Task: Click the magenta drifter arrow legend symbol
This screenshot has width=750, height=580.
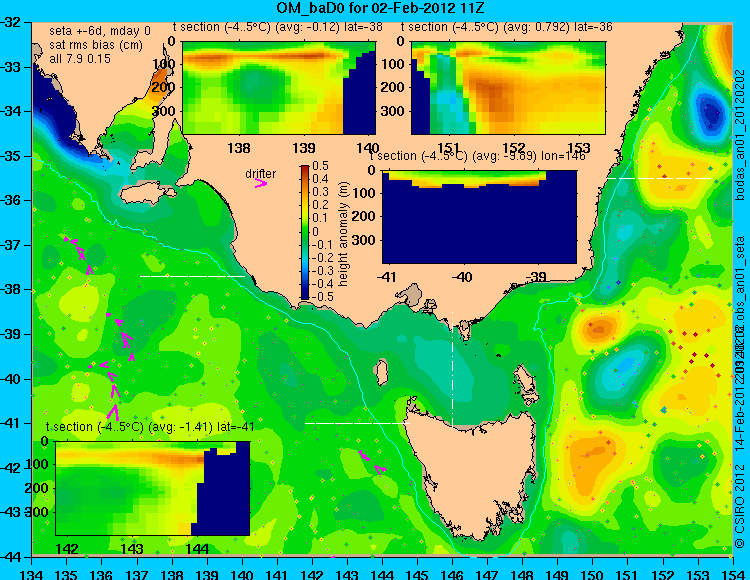Action: point(261,183)
